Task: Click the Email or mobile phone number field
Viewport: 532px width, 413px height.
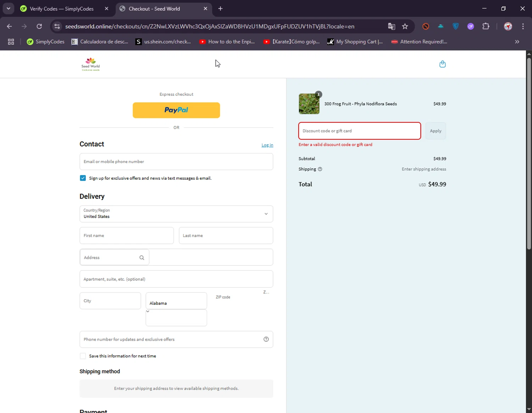Action: (x=176, y=162)
